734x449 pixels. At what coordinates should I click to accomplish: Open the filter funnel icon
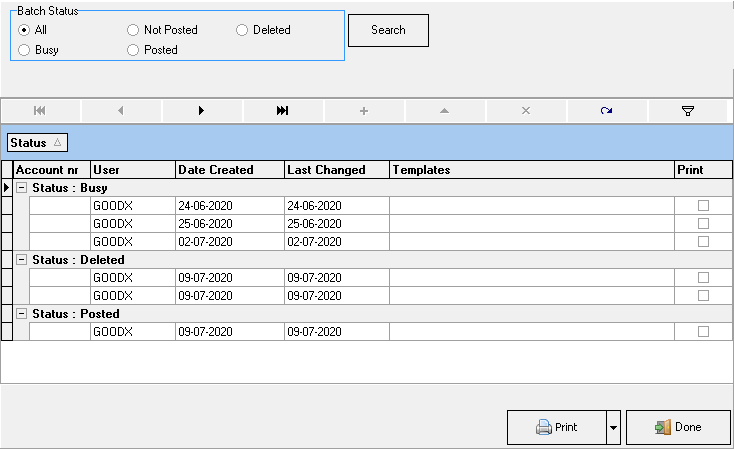[688, 111]
